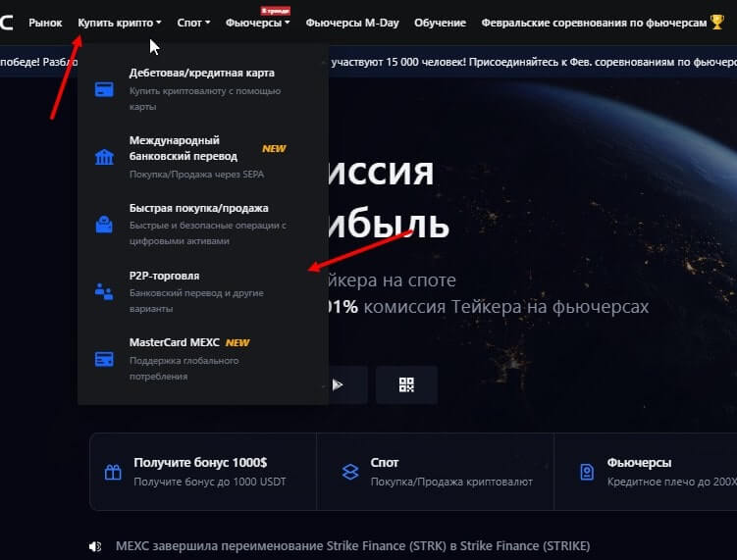Click the Google Play triangle button
This screenshot has height=560, width=737.
[338, 384]
